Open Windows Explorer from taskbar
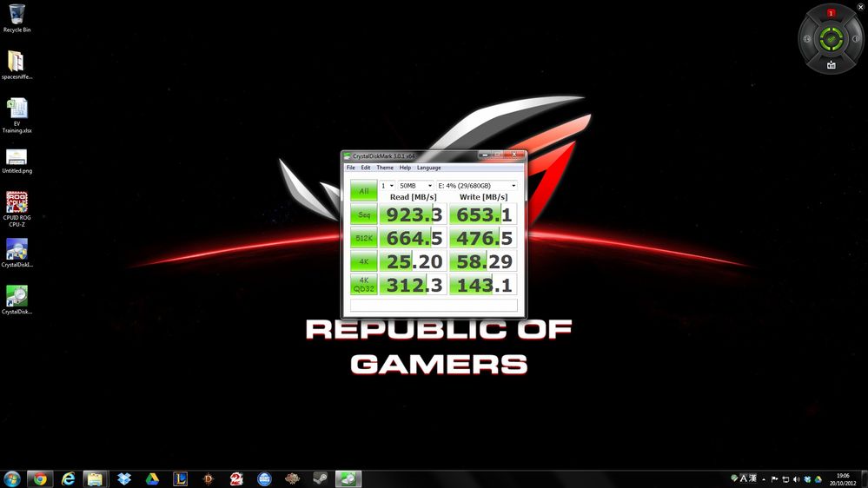Viewport: 868px width, 488px height. 96,478
